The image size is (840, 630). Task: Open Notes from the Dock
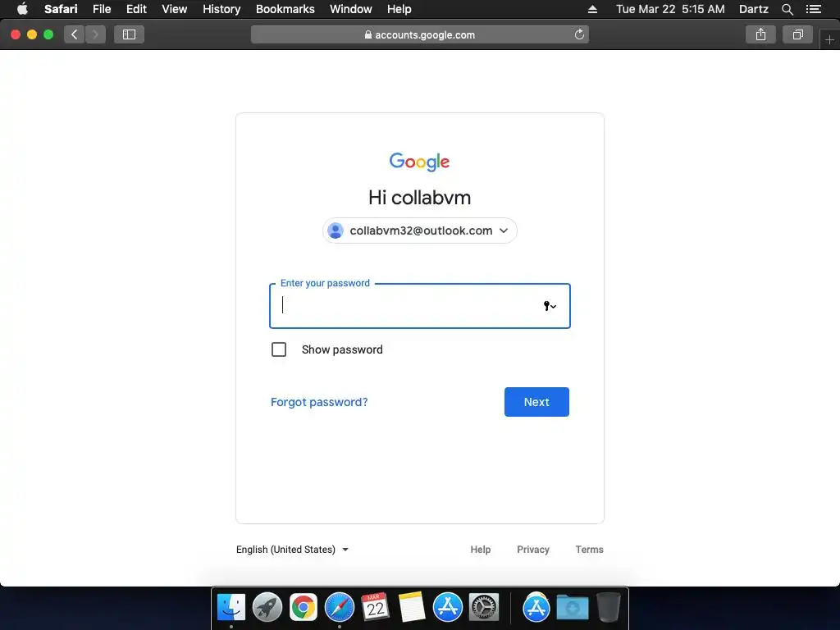[x=412, y=608]
